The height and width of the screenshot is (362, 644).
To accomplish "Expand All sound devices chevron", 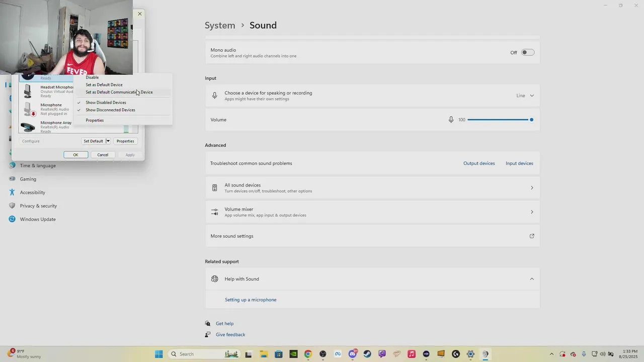I will coord(532,188).
